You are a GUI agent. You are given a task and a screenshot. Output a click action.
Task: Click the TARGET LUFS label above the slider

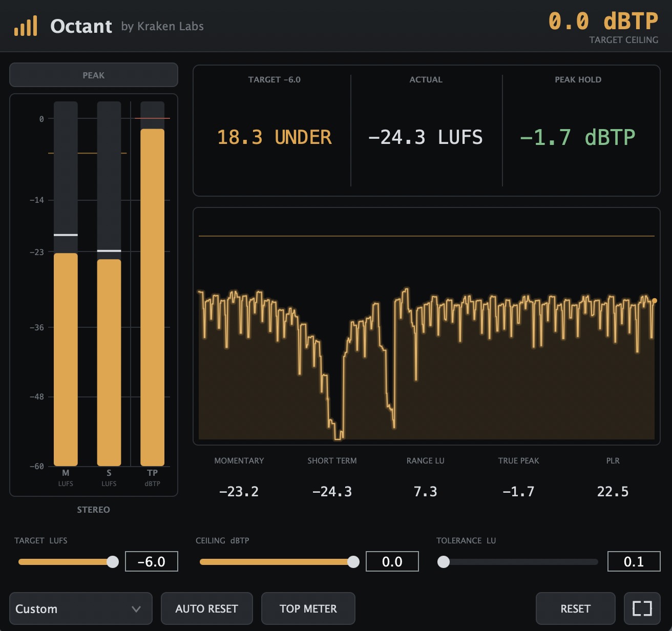click(41, 540)
